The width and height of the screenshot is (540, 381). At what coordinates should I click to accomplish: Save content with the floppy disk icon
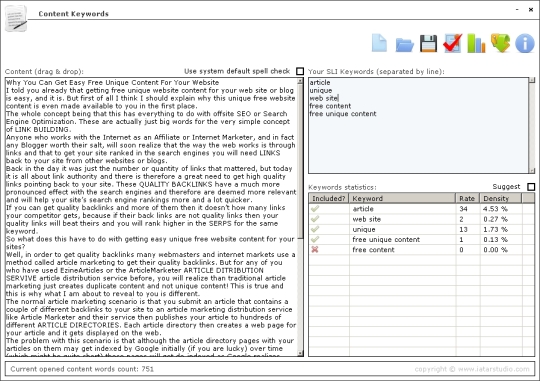tap(428, 43)
